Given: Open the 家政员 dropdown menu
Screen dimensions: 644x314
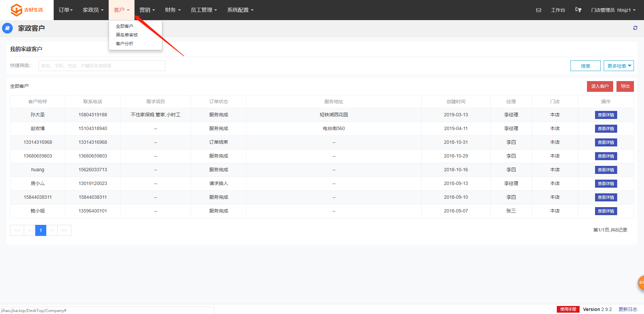Looking at the screenshot, I should 93,10.
